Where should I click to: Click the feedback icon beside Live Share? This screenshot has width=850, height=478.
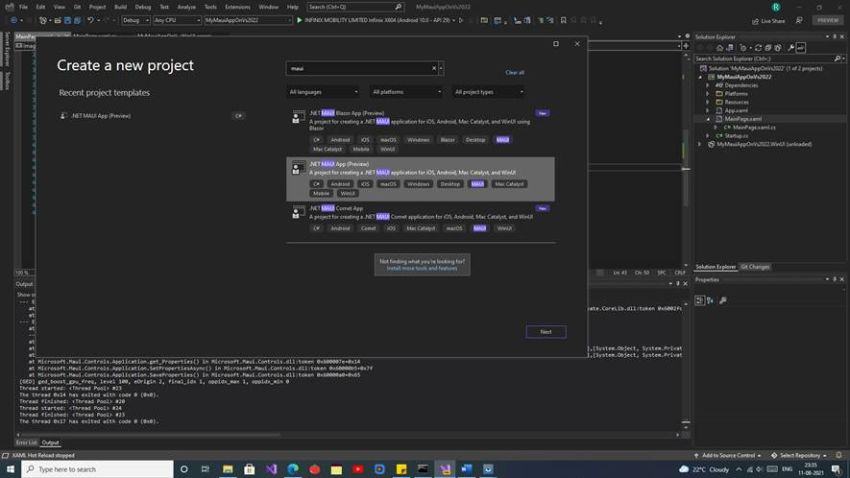(x=799, y=20)
